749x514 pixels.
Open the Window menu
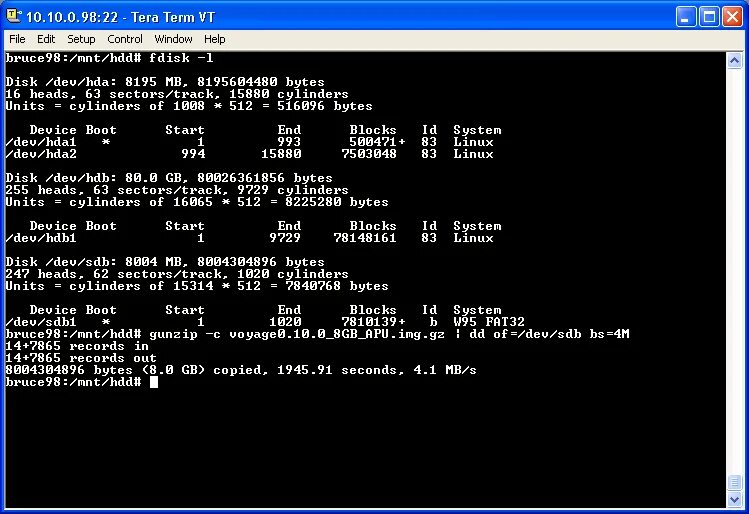click(173, 39)
